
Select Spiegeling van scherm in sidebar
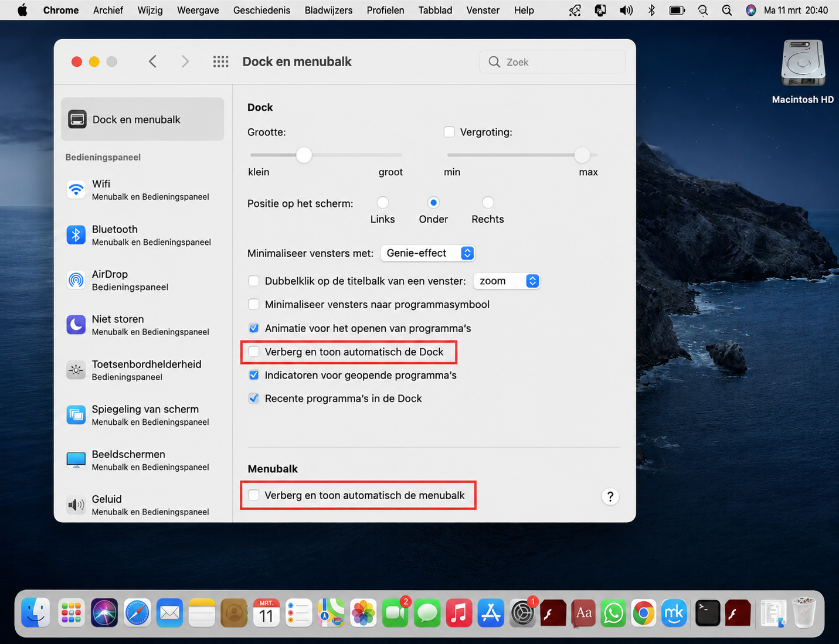click(x=142, y=415)
